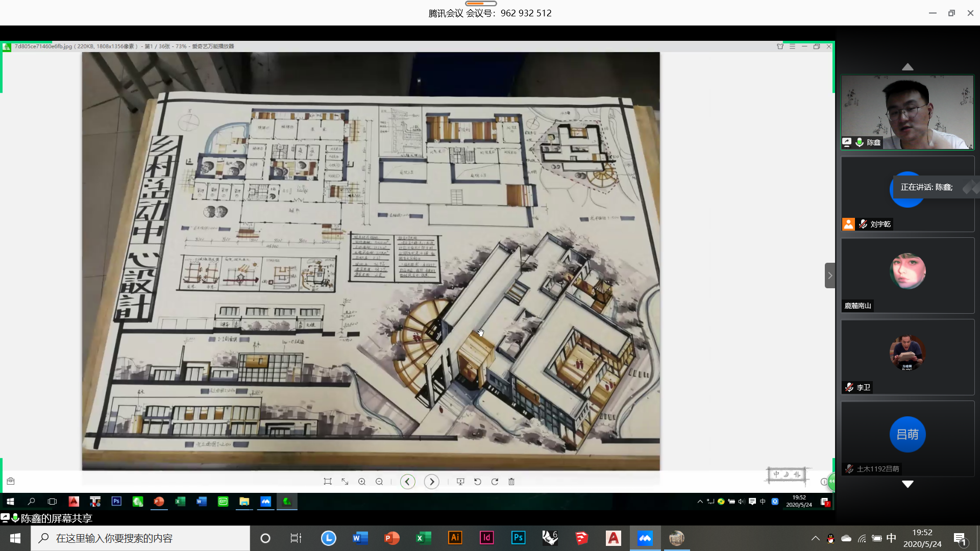980x551 pixels.
Task: Delete the current image with trash icon
Action: [x=511, y=482]
